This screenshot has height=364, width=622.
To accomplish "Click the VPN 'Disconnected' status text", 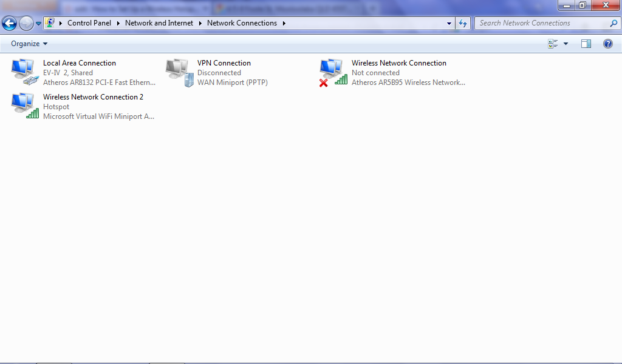I will 219,73.
